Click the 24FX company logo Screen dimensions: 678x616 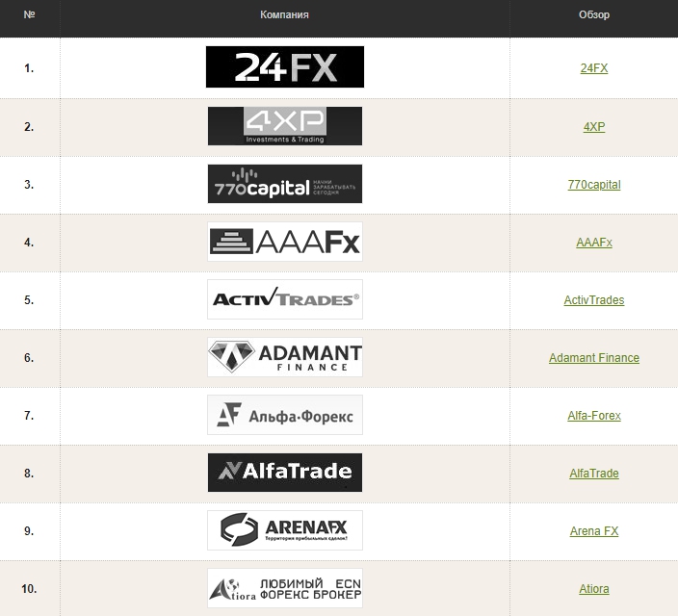click(x=285, y=67)
